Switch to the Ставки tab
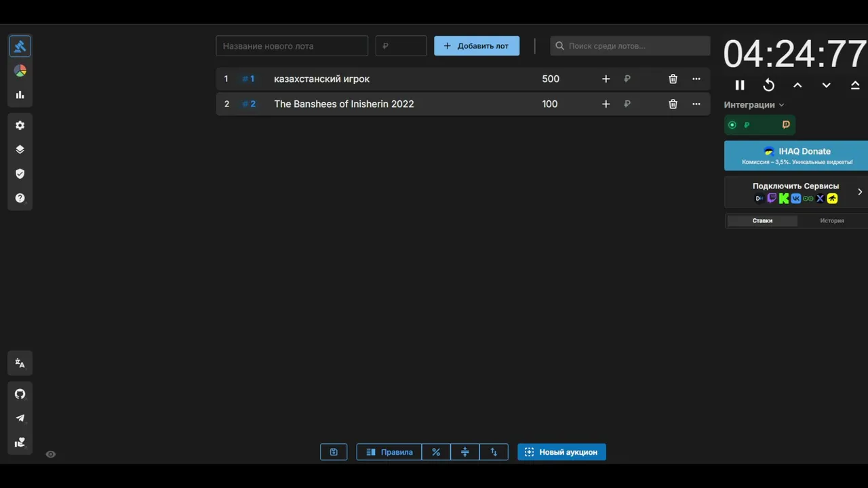 [x=762, y=221]
